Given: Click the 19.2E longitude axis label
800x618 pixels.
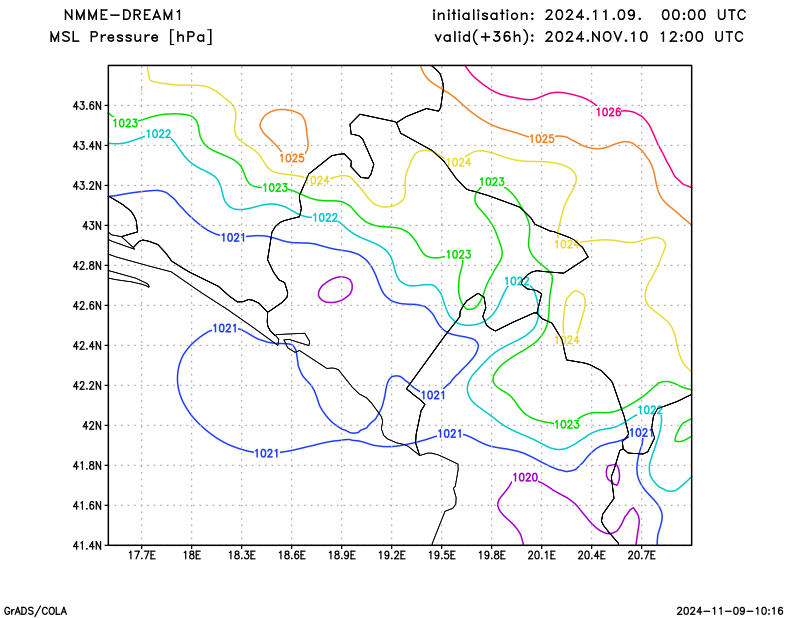Looking at the screenshot, I should point(392,555).
